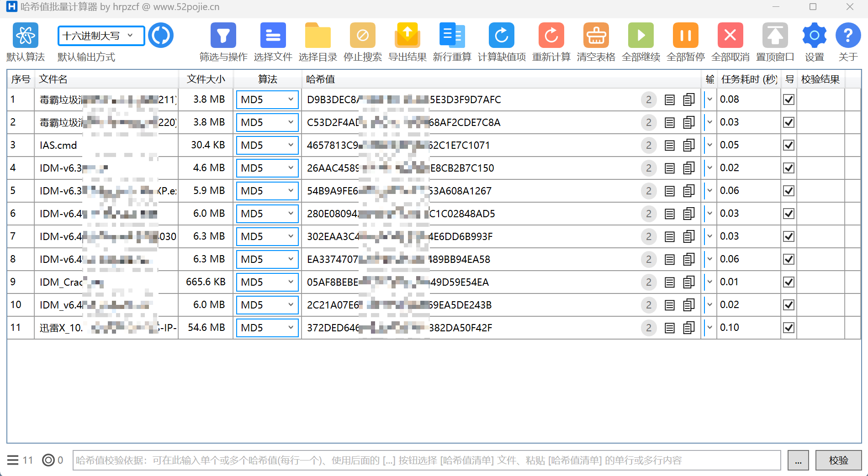Image resolution: width=868 pixels, height=476 pixels.
Task: Clear the table with 清空表格
Action: coord(596,36)
